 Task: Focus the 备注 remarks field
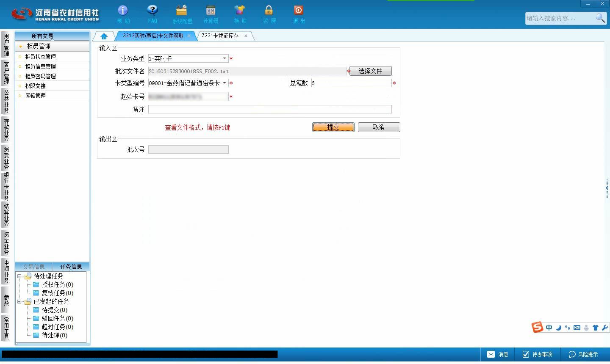pos(270,109)
